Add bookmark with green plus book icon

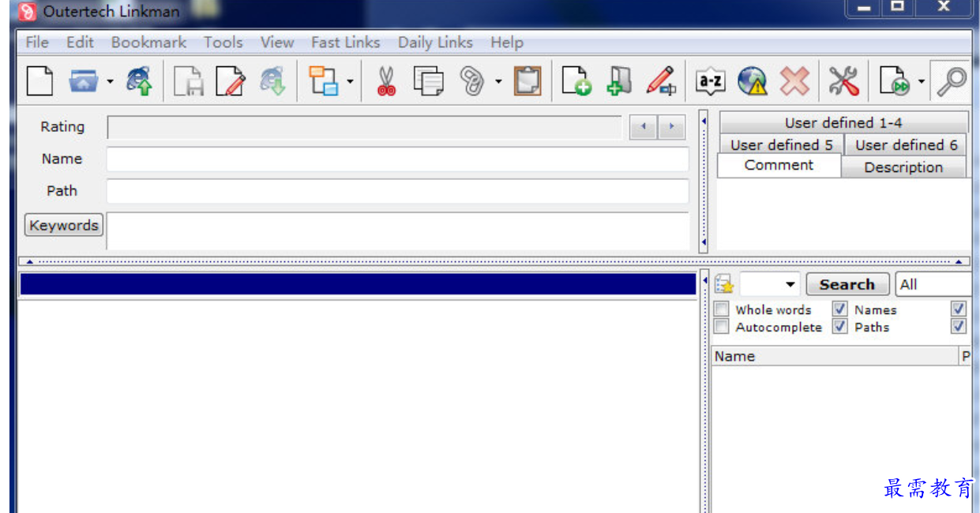(619, 81)
